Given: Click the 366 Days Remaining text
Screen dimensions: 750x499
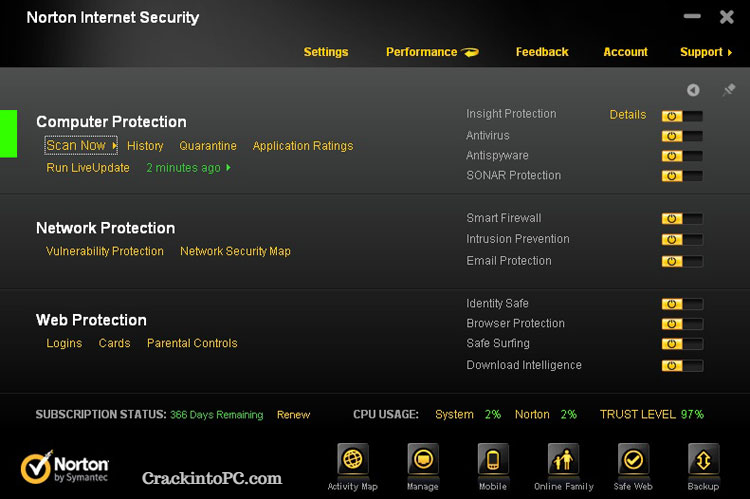Looking at the screenshot, I should (217, 415).
